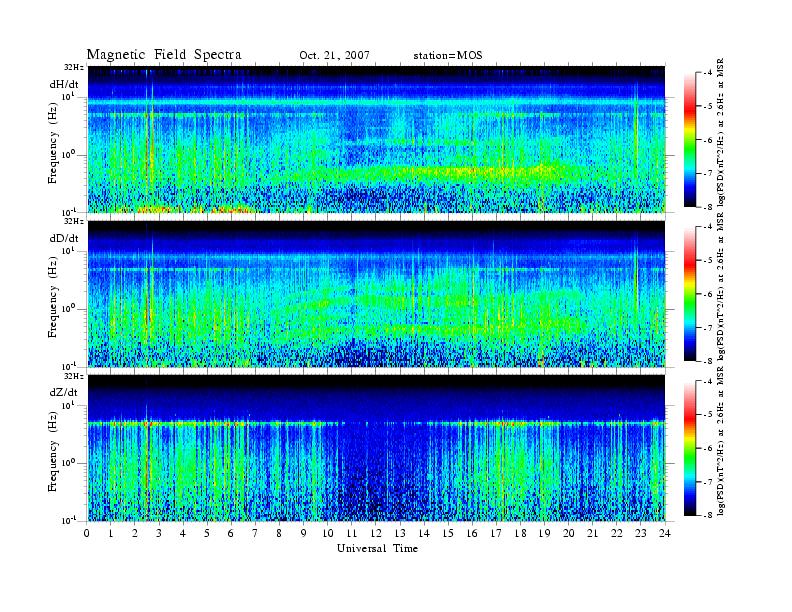792x612 pixels.
Task: Click hour tick label "15" on time axis
Action: [448, 533]
